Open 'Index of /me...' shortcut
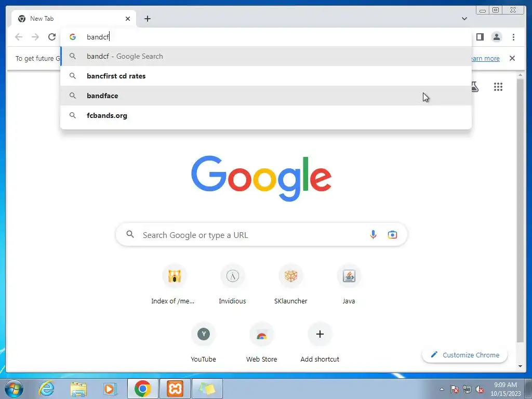The image size is (532, 399). click(174, 284)
